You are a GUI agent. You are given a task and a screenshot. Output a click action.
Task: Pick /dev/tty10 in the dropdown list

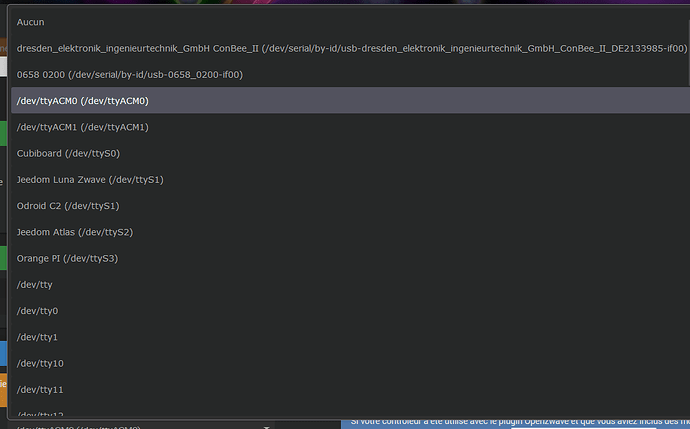350,363
